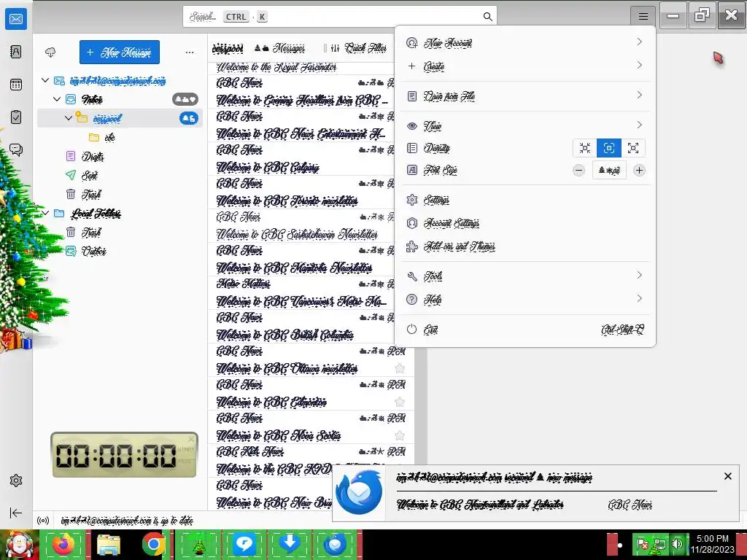Click Get Messages cloud icon
Viewport: 747px width, 560px height.
(x=50, y=52)
